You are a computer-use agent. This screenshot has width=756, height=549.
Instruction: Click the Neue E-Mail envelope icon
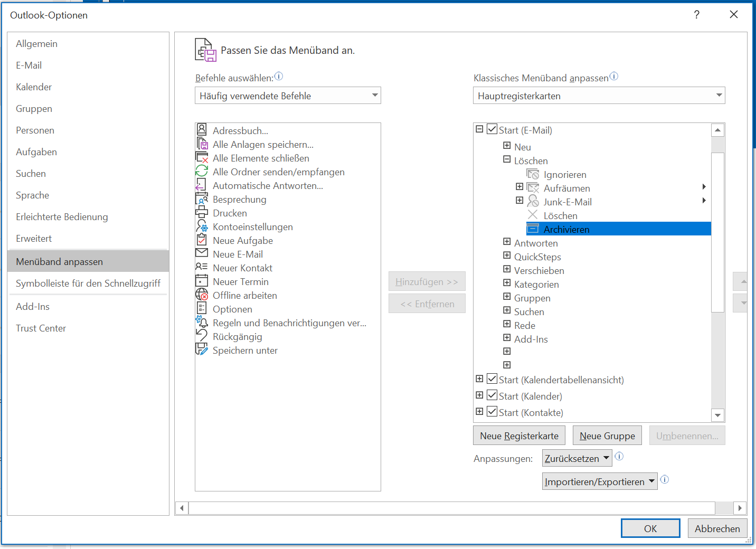202,253
